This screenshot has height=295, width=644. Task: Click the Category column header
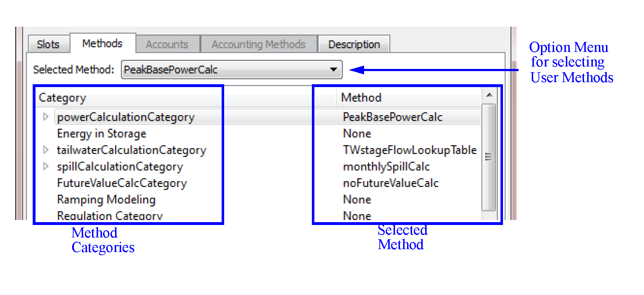[x=63, y=97]
